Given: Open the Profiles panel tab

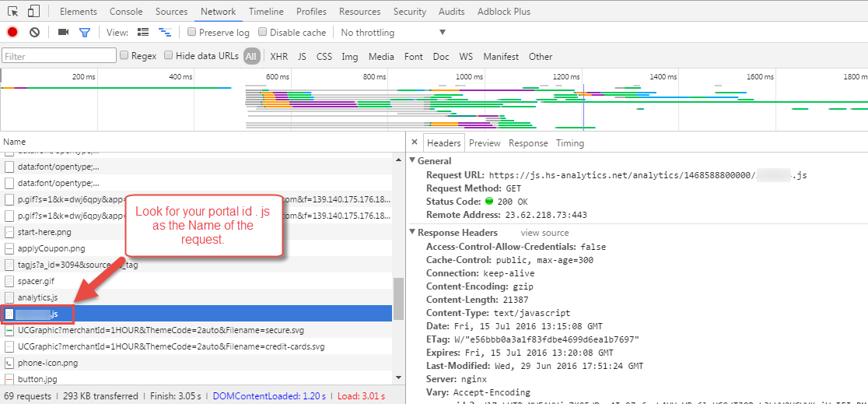Looking at the screenshot, I should pos(311,11).
